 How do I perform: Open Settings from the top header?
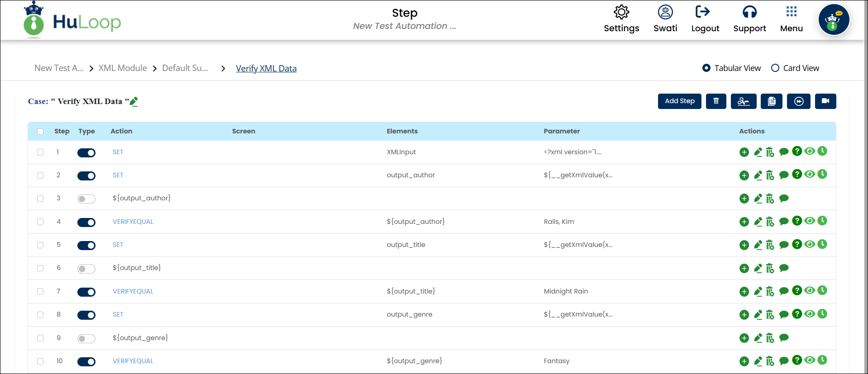(x=621, y=19)
